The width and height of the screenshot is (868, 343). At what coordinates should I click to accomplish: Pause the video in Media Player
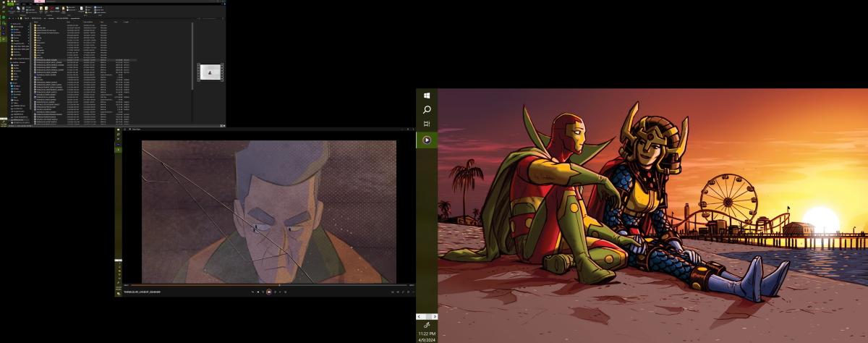(x=269, y=292)
